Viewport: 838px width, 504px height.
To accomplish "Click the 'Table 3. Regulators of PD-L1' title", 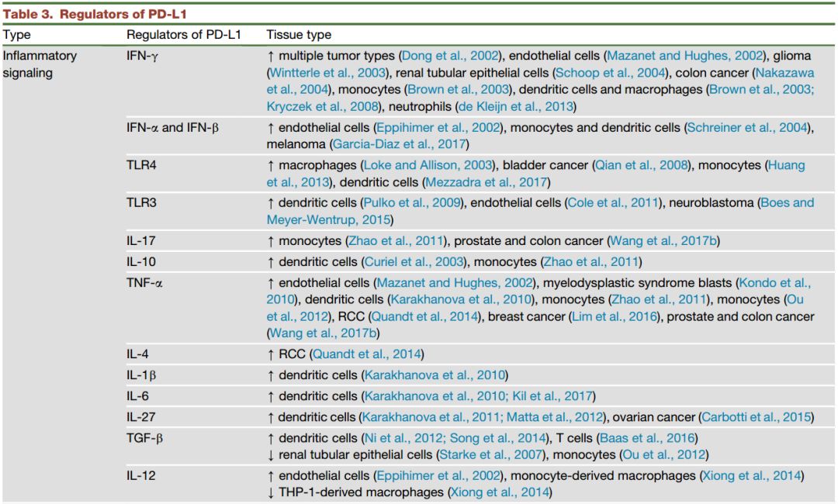I will [95, 14].
